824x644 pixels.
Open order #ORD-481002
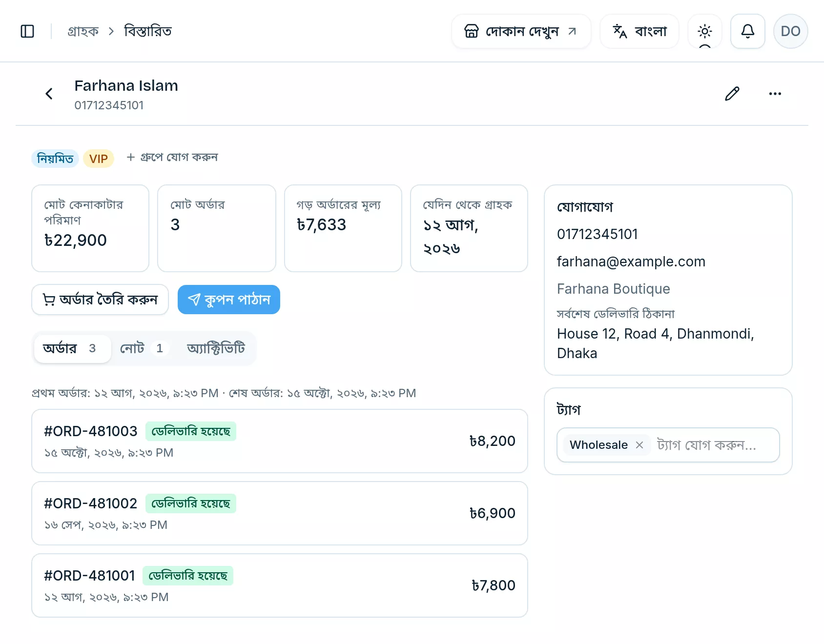click(x=280, y=513)
